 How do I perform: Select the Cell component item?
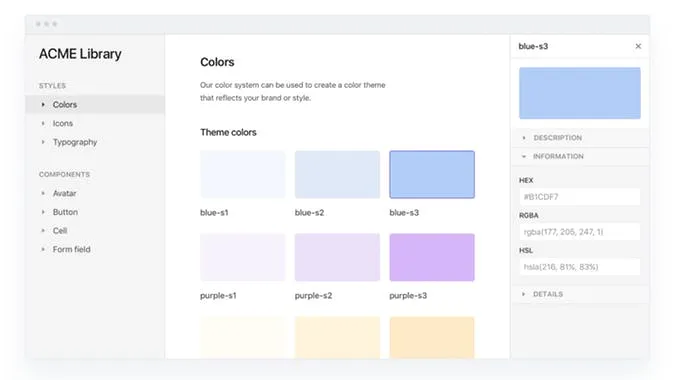point(60,231)
